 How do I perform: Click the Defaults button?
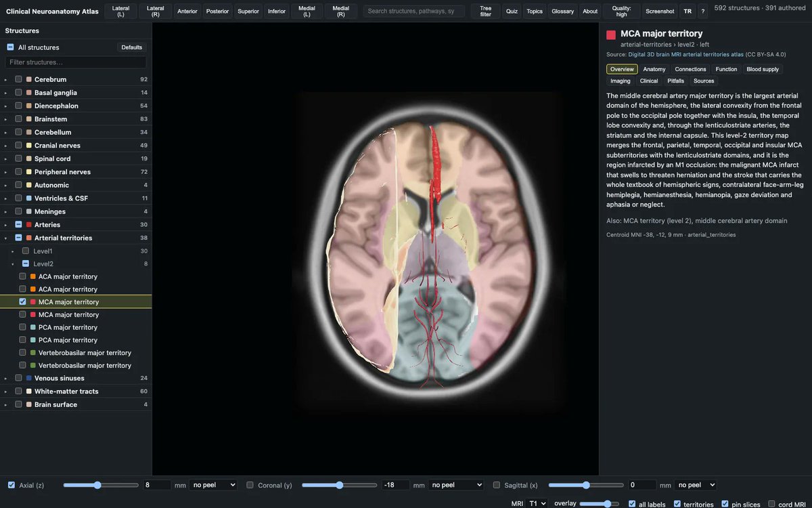132,47
